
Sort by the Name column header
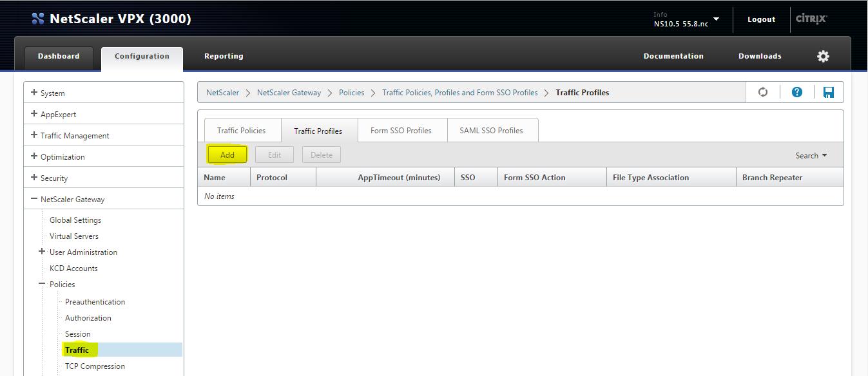215,178
